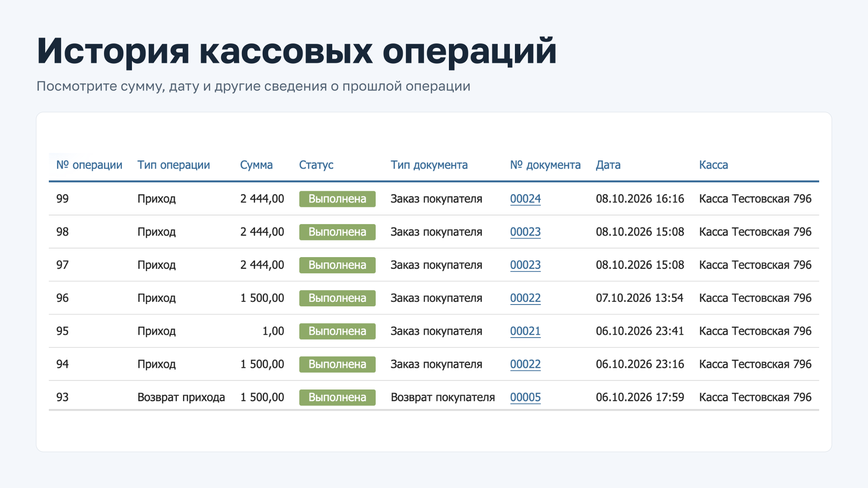Click 'Приход' type in row 94

pyautogui.click(x=156, y=364)
